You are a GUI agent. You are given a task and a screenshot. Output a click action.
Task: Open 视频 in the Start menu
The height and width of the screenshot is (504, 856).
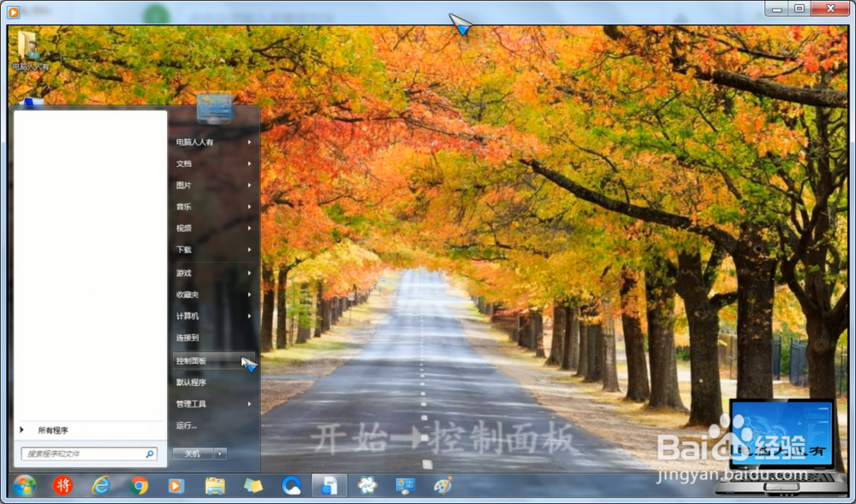(214, 228)
